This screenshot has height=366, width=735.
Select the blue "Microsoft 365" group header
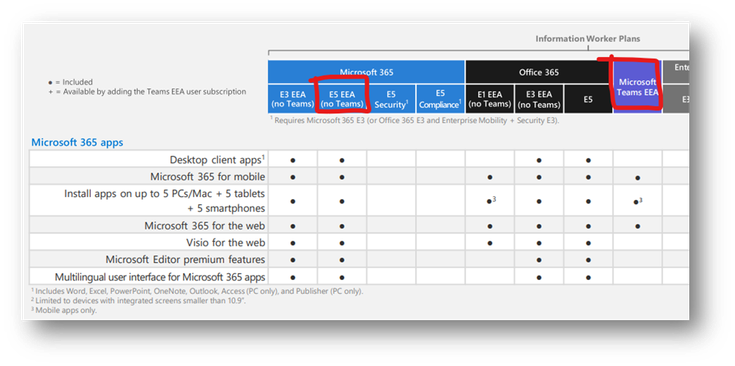366,72
